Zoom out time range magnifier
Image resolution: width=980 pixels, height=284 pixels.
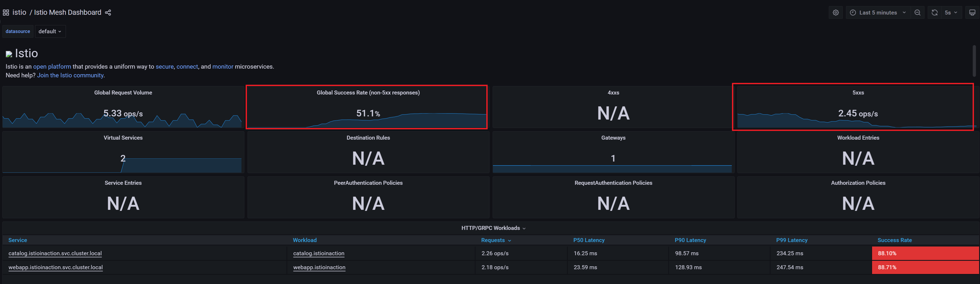pos(917,13)
